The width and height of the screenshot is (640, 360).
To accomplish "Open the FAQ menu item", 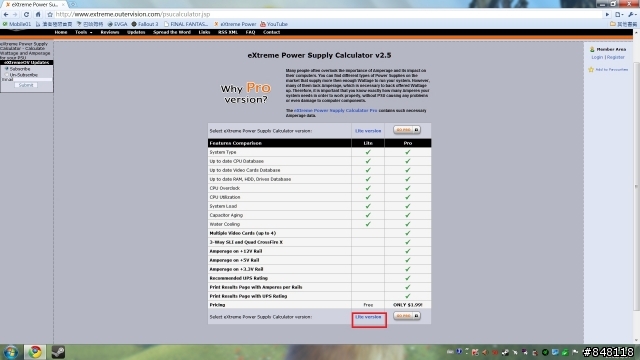I will (x=250, y=32).
